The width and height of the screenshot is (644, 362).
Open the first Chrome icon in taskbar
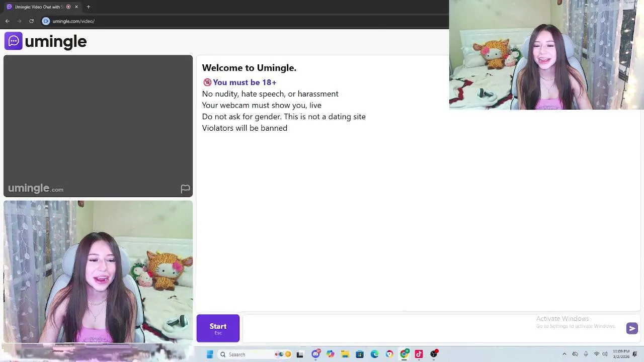click(389, 354)
